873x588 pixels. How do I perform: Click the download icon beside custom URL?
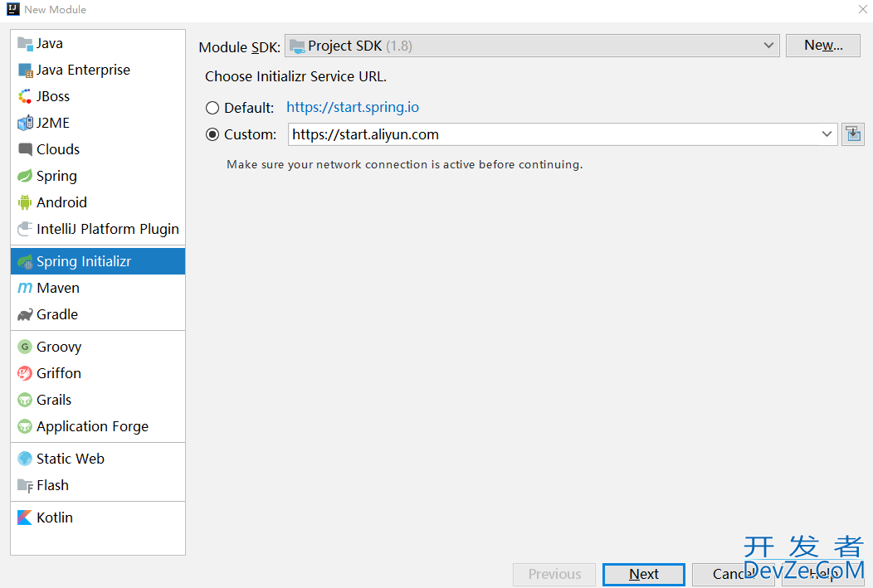point(852,134)
